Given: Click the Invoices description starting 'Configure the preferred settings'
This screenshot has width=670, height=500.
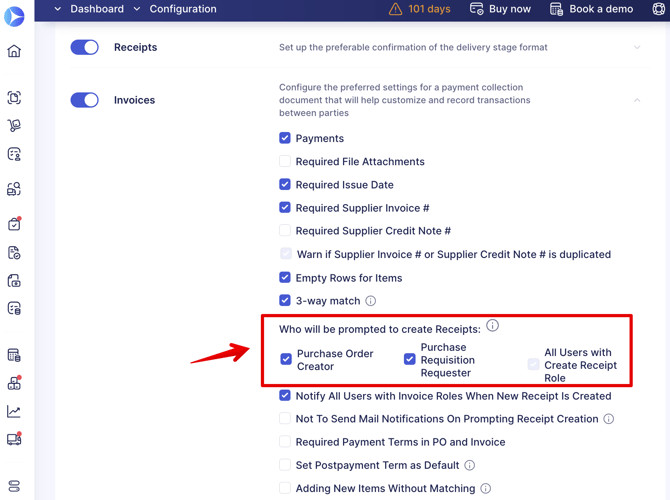Looking at the screenshot, I should 405,100.
